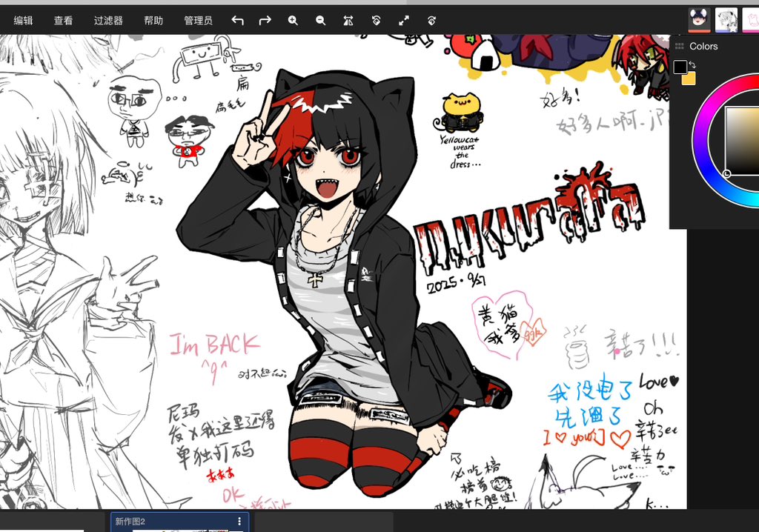This screenshot has width=759, height=532.
Task: Open the 查看 (View) menu
Action: (64, 20)
